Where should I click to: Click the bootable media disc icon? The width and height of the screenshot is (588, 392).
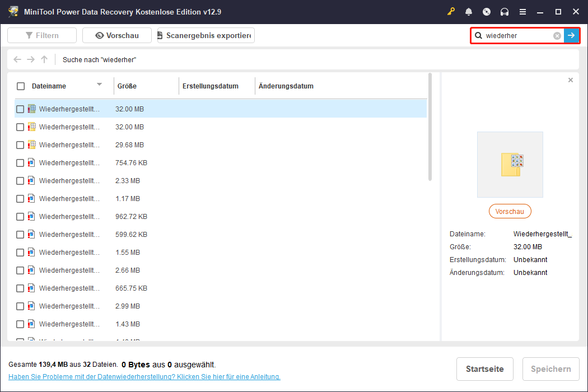[487, 12]
